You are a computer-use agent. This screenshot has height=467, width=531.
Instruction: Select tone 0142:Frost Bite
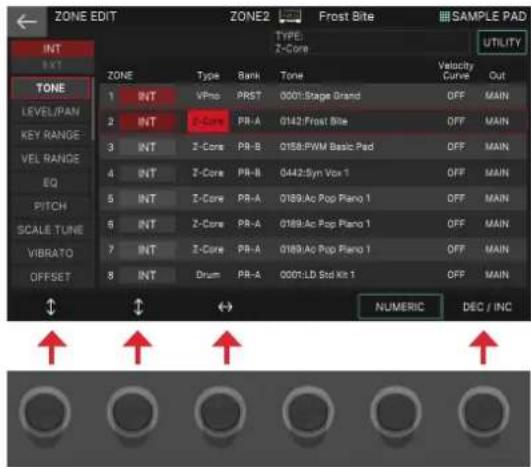pyautogui.click(x=314, y=121)
